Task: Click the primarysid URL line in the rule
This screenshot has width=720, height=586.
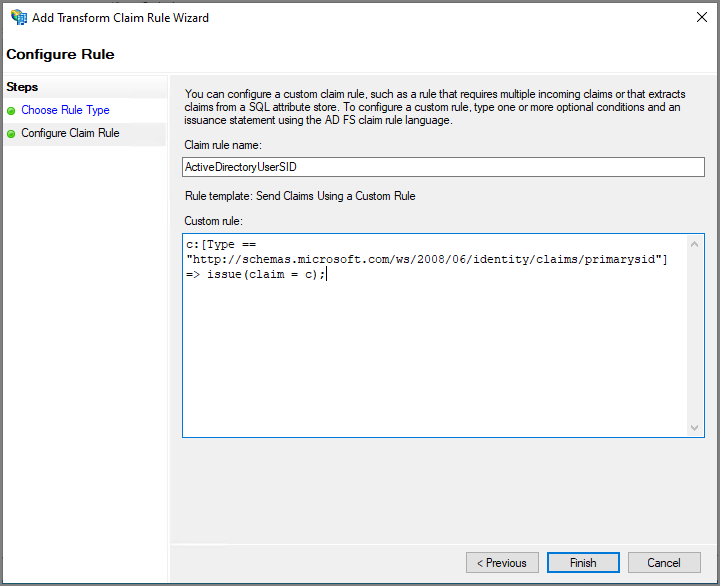Action: [427, 259]
